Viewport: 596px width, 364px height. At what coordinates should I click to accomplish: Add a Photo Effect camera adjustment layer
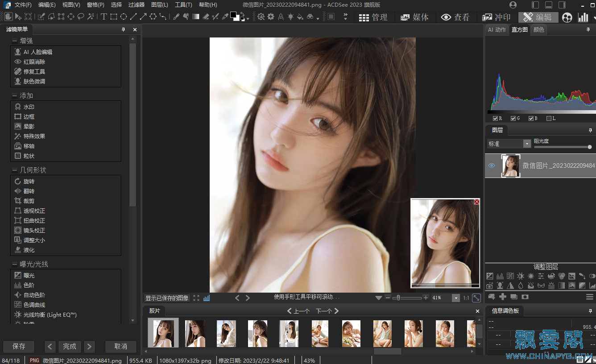tap(489, 285)
